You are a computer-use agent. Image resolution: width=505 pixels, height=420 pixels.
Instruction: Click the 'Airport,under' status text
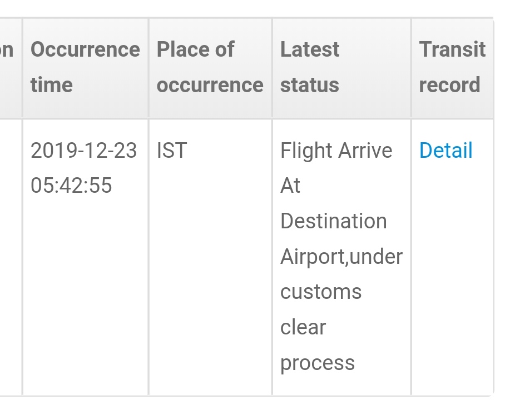pos(341,257)
